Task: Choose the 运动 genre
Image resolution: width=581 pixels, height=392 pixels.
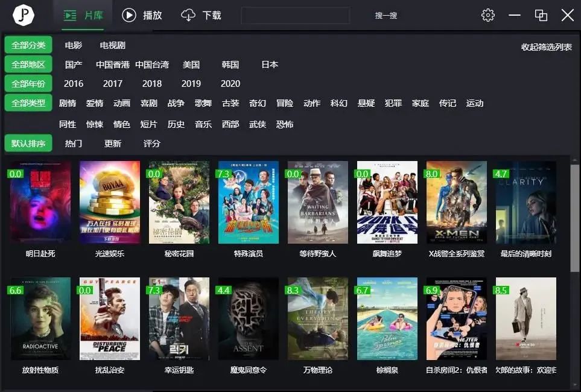Action: tap(475, 103)
